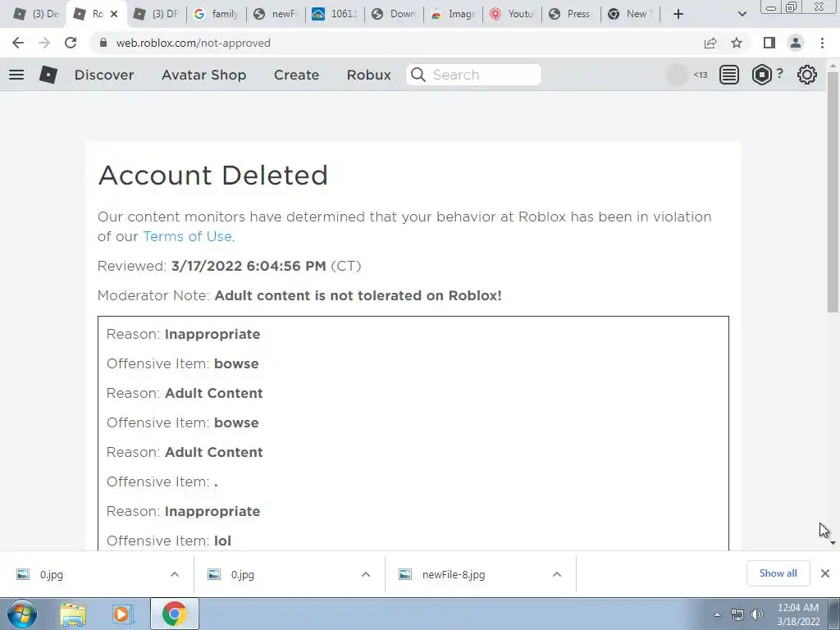The width and height of the screenshot is (840, 630).
Task: Switch to the 'New T' tab
Action: (x=630, y=14)
